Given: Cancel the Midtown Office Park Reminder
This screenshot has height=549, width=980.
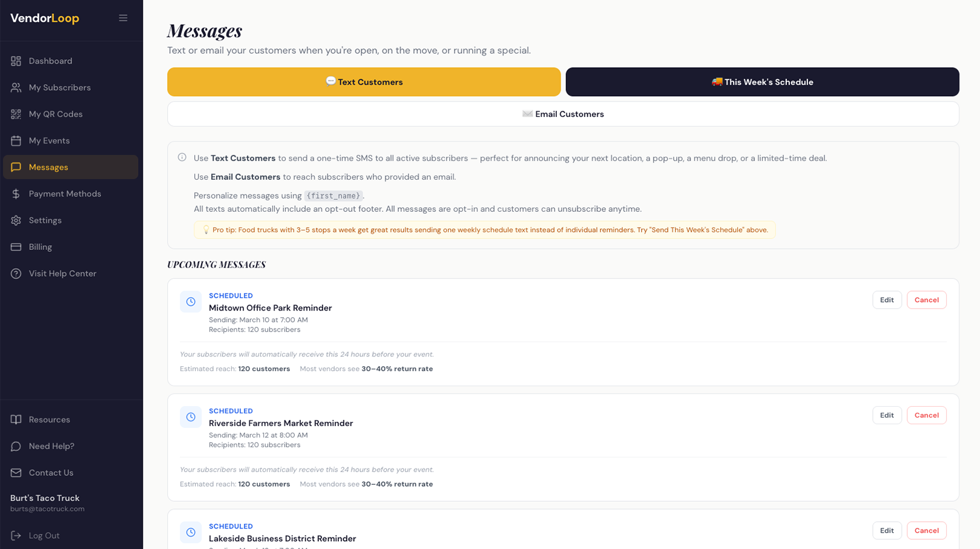Looking at the screenshot, I should coord(926,300).
